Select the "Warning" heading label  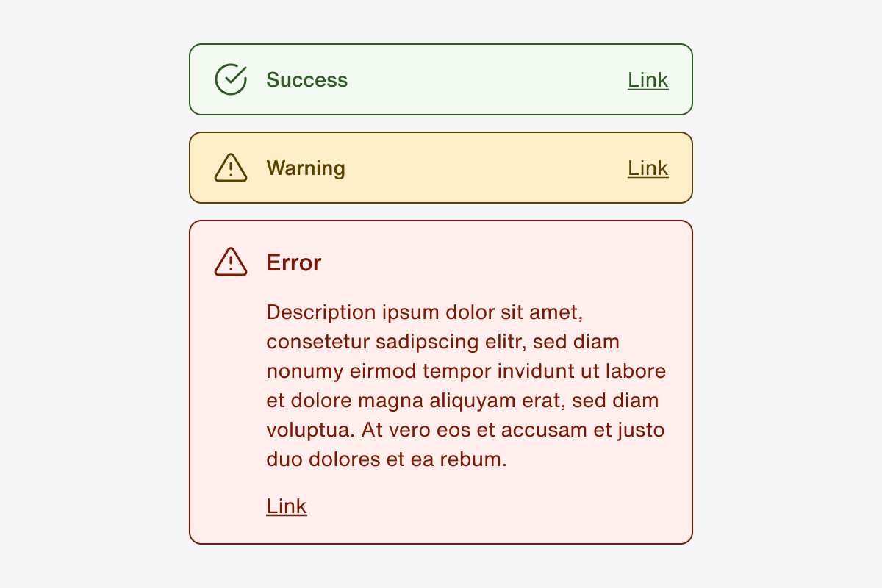(x=306, y=168)
